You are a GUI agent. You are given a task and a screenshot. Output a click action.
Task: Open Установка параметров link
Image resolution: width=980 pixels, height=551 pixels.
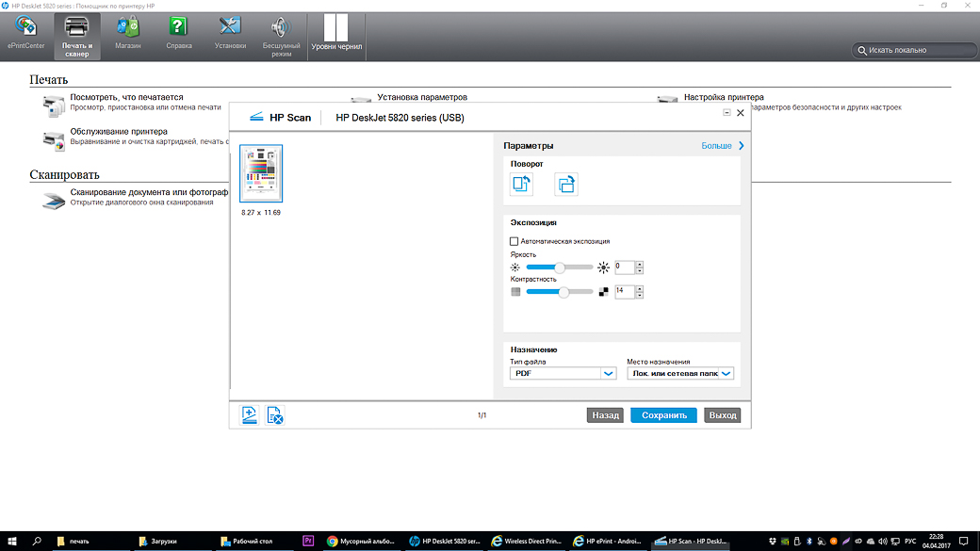[422, 97]
